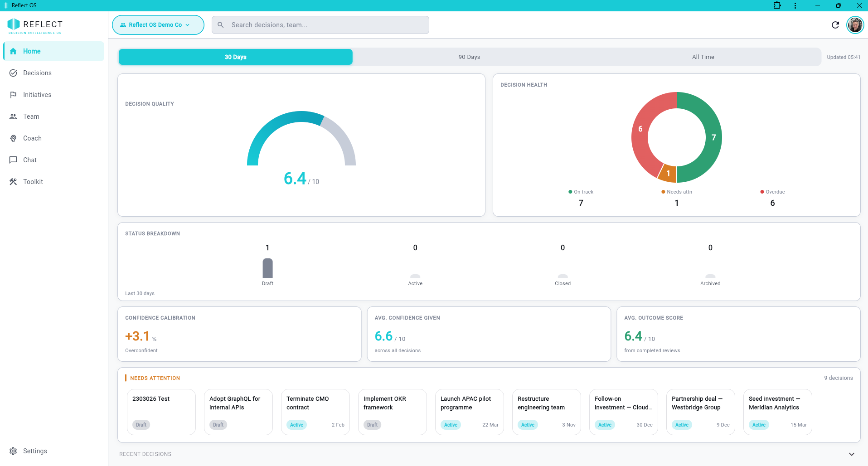This screenshot has height=466, width=868.
Task: Click the Decisions checkmark icon
Action: (13, 73)
